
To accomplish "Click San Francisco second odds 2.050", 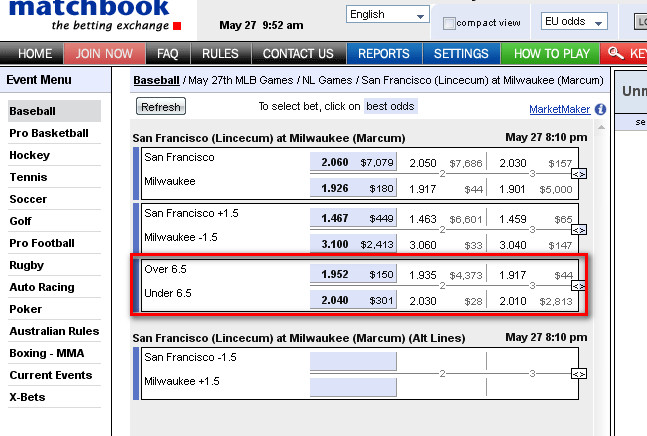I will (423, 163).
